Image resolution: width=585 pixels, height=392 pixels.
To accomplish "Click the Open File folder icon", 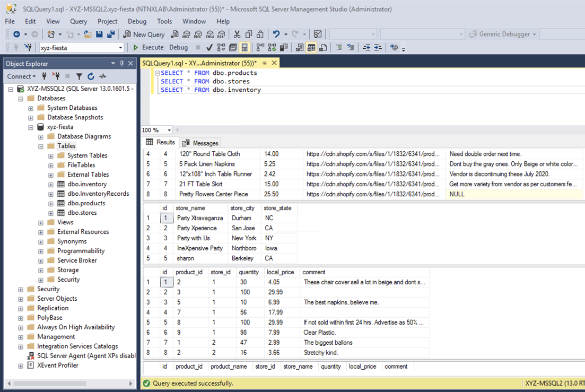I will (88, 34).
